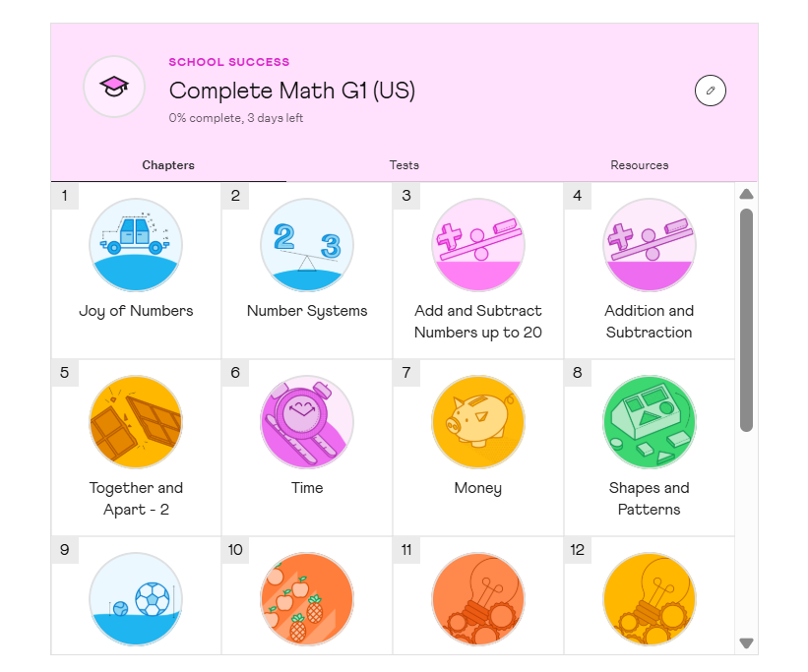Screen dimensions: 808x672
Task: Open chapter 12 yellow lightbulb thumbnail
Action: pos(650,598)
